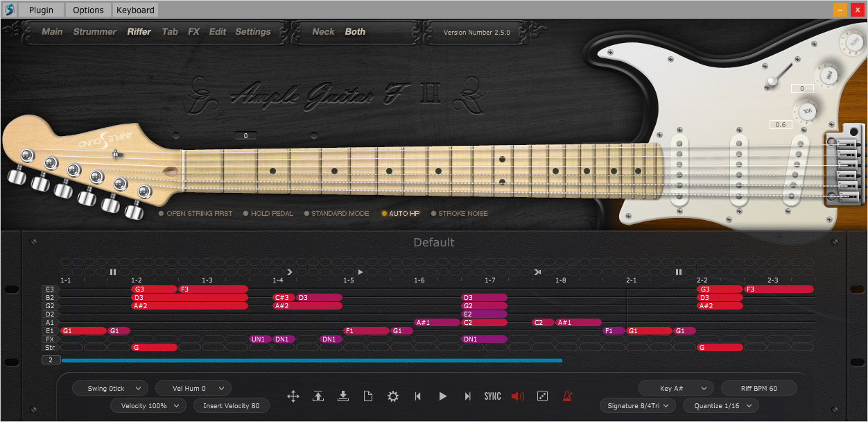Open the Plugin menu
The image size is (868, 422).
click(x=41, y=10)
